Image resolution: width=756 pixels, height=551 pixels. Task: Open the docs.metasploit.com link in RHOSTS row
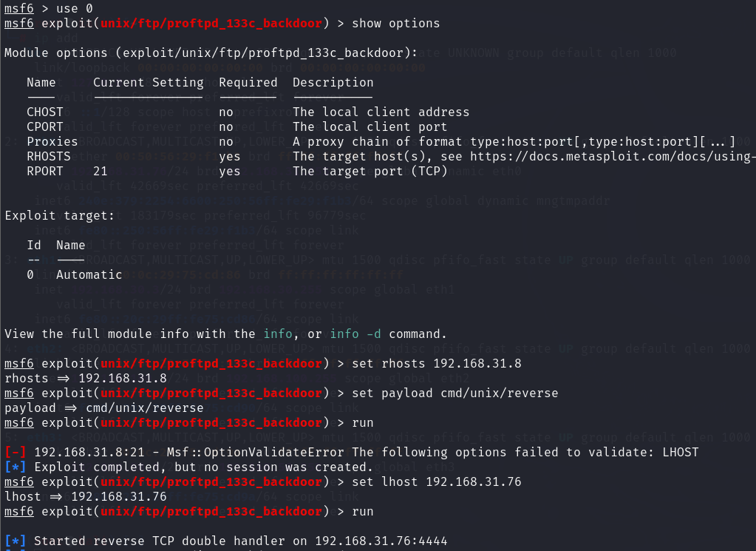[613, 157]
